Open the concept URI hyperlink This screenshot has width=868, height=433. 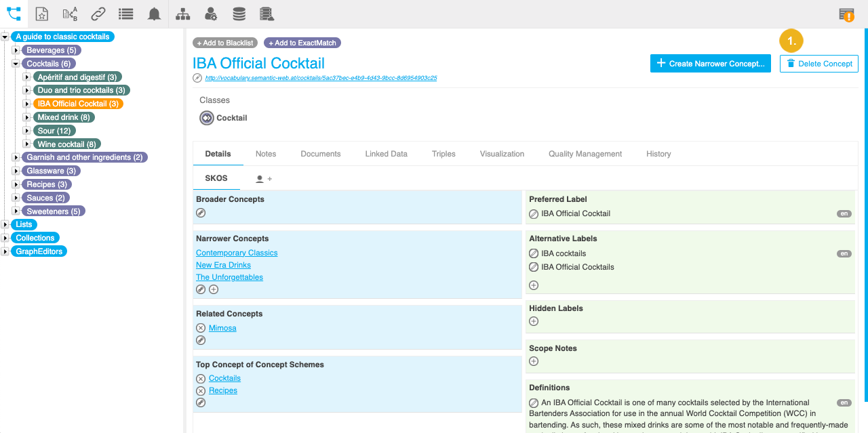click(x=321, y=78)
